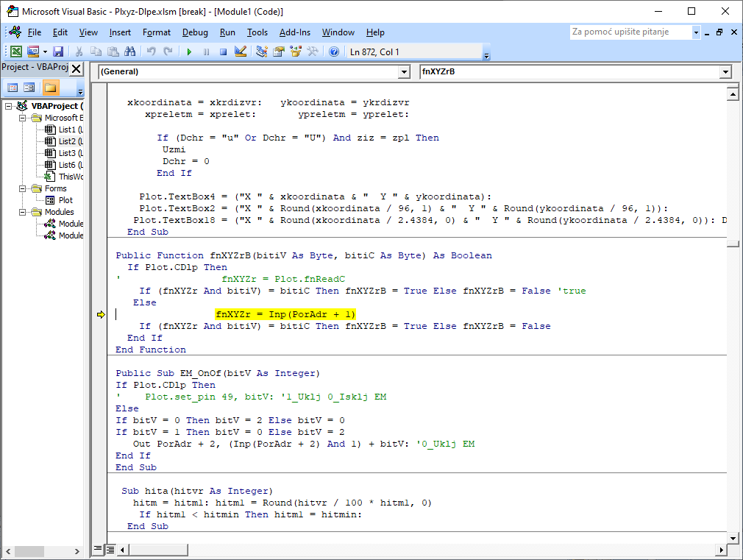743x560 pixels.
Task: Open the Format menu
Action: click(x=157, y=32)
